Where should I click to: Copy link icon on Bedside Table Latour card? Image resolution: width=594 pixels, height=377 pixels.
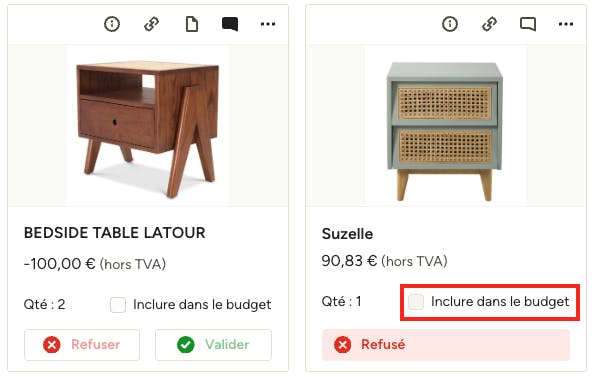152,24
